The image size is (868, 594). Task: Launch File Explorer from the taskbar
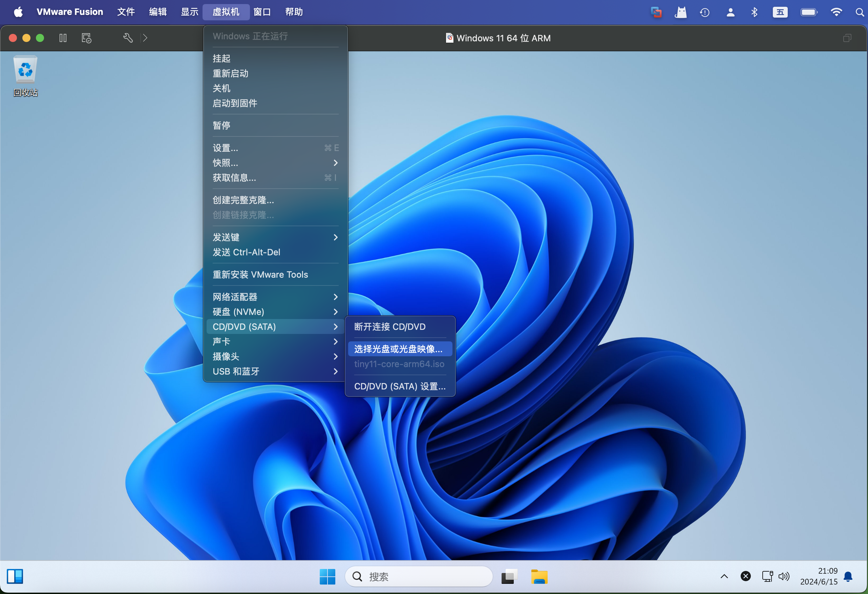coord(539,576)
